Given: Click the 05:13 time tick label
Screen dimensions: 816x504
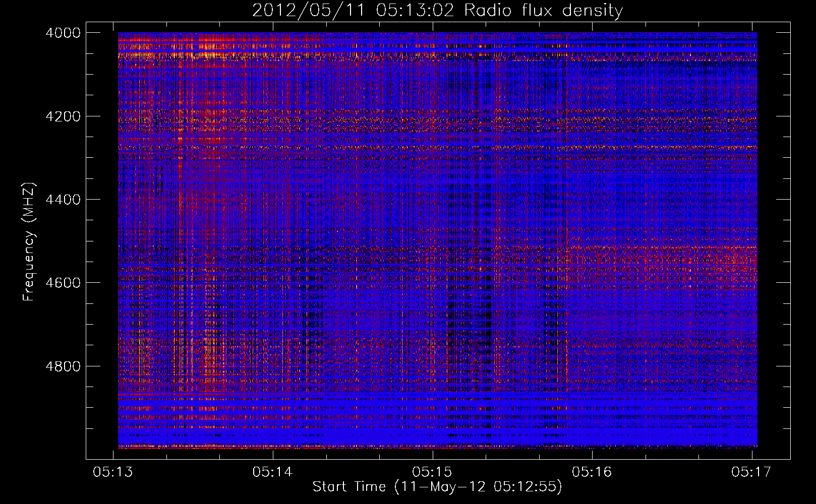Looking at the screenshot, I should click(113, 472).
